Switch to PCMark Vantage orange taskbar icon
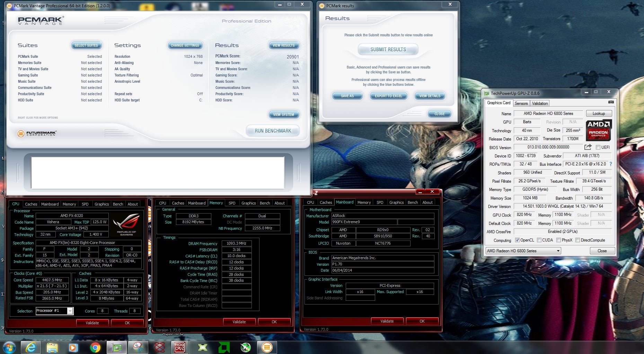 (267, 347)
